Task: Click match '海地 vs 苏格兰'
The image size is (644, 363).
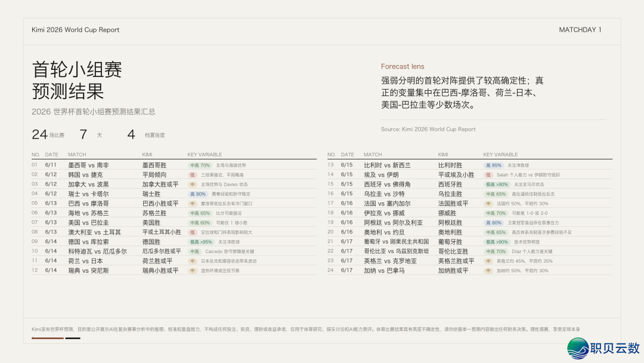Action: (x=88, y=213)
